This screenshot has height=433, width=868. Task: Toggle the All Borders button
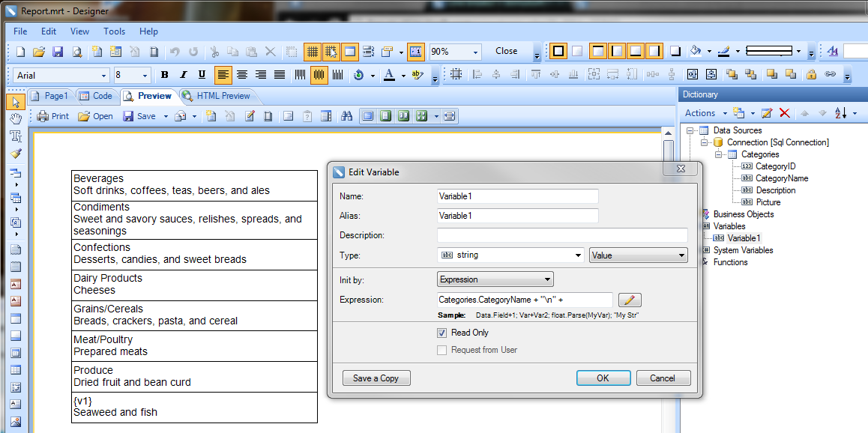pos(558,51)
